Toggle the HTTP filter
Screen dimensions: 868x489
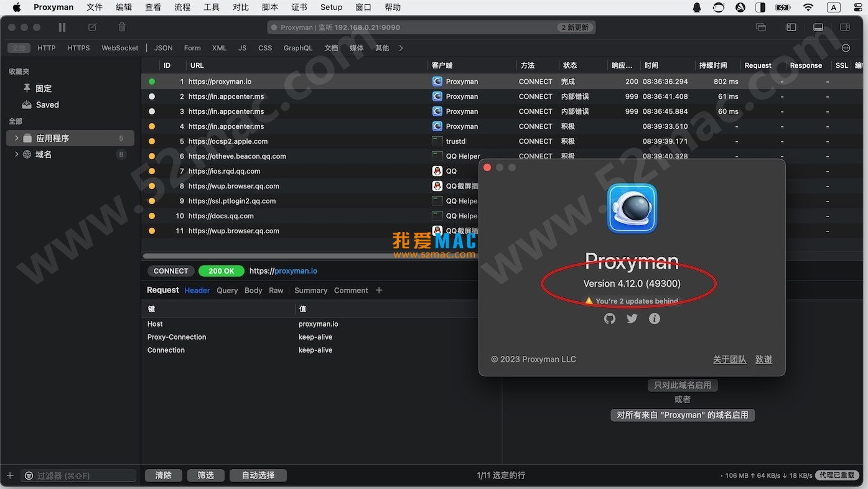pyautogui.click(x=47, y=48)
